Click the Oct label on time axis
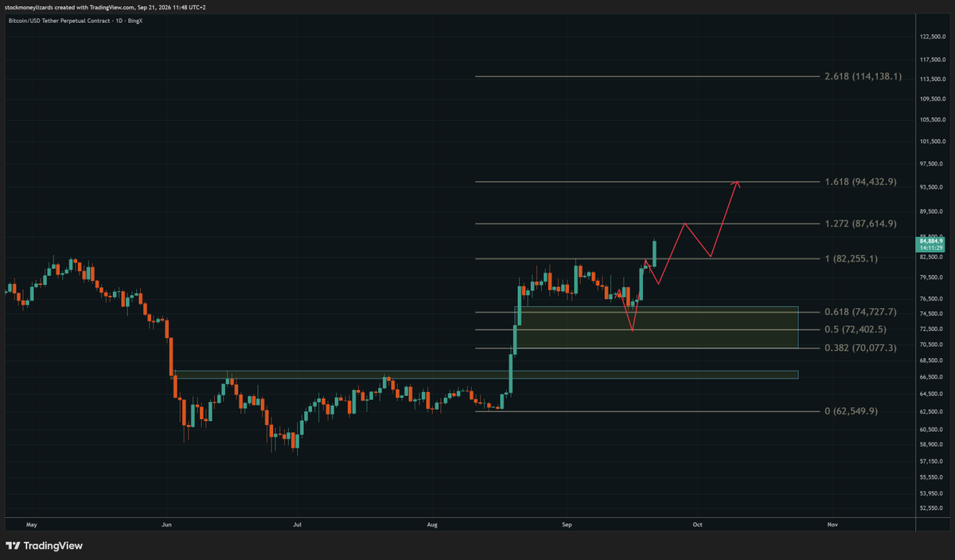955x560 pixels. (x=697, y=525)
